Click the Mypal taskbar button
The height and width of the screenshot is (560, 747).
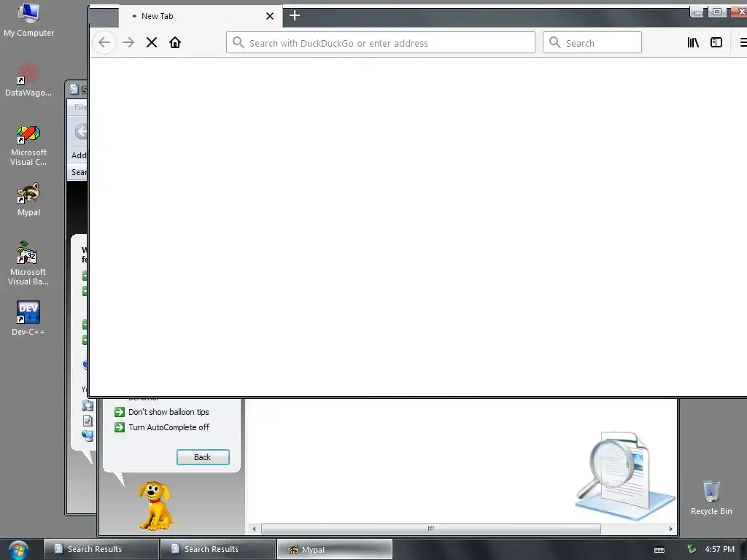tap(334, 549)
